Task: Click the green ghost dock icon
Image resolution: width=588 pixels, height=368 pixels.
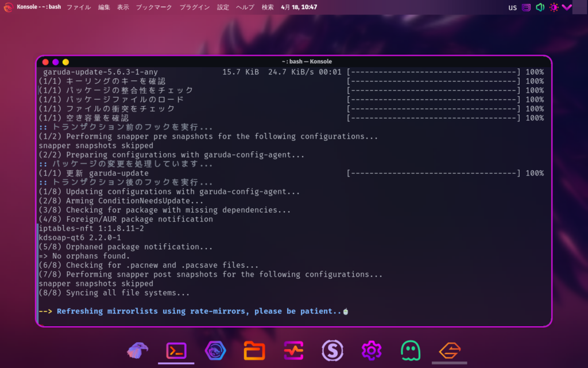Action: [410, 350]
